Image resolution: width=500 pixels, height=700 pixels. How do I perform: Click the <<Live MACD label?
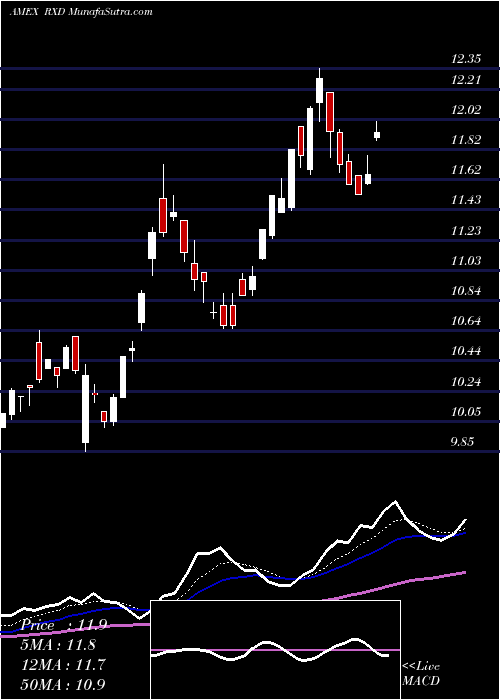pos(421,674)
